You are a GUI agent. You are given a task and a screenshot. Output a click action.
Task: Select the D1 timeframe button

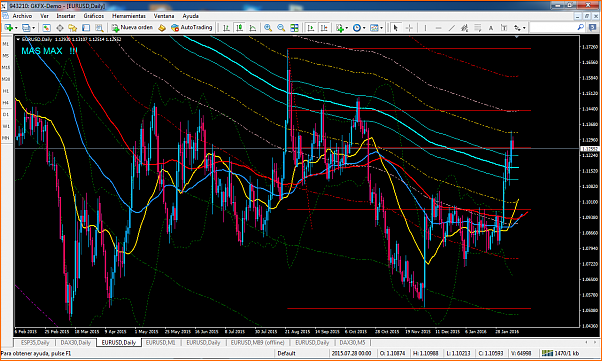click(x=6, y=114)
